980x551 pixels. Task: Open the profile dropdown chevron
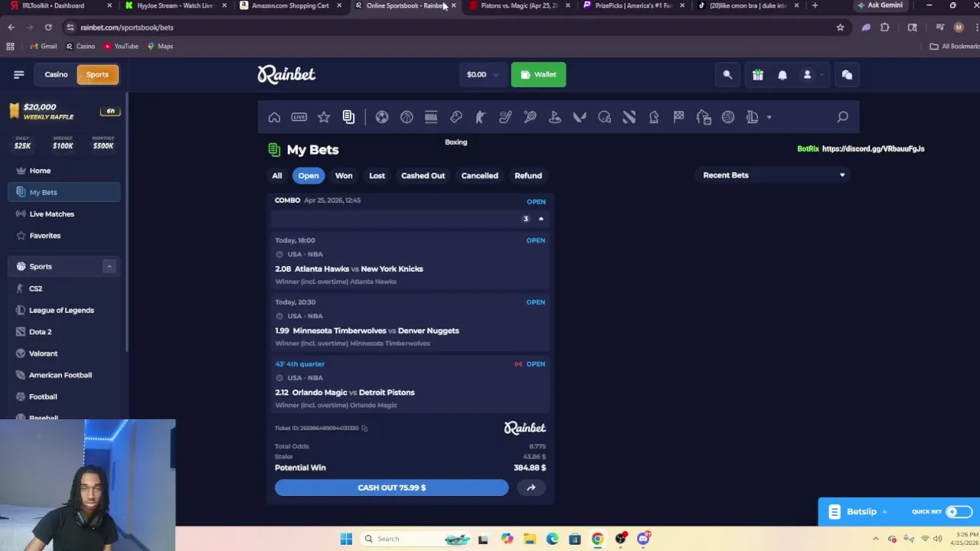click(821, 75)
